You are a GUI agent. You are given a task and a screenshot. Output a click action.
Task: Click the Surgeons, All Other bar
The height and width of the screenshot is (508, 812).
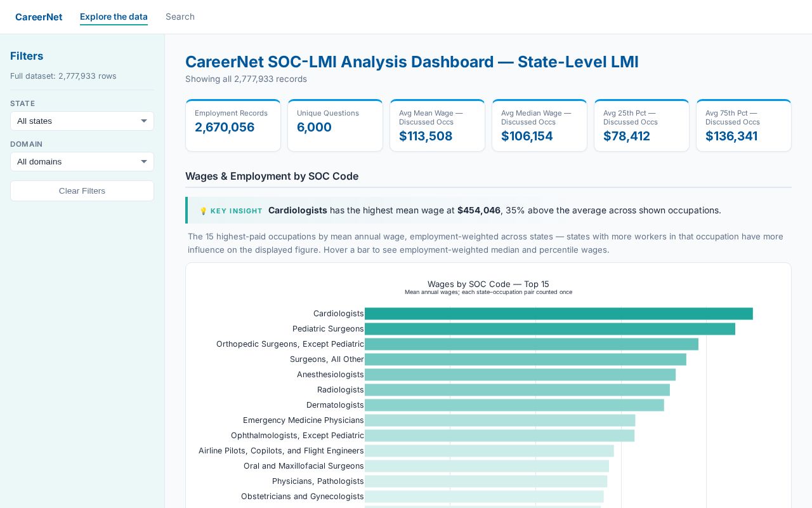(x=525, y=359)
